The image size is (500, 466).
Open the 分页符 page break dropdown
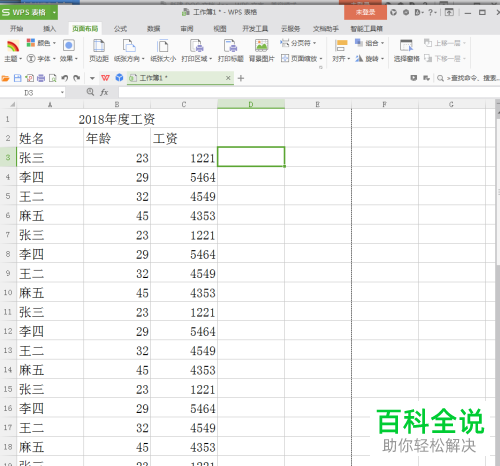coord(298,43)
